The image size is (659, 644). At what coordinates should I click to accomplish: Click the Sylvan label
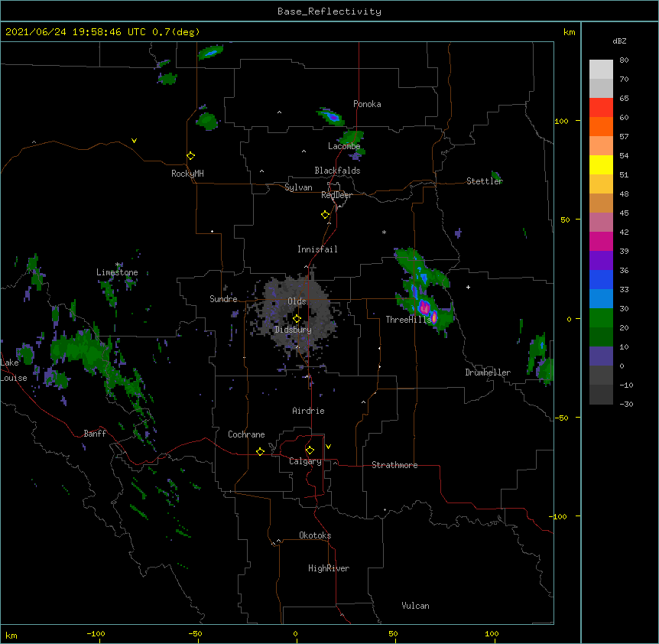298,187
